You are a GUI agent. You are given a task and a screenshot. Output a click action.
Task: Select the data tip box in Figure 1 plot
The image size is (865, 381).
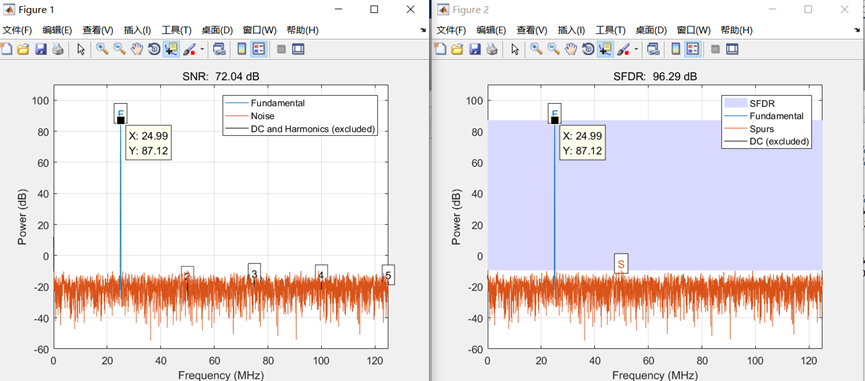click(148, 143)
